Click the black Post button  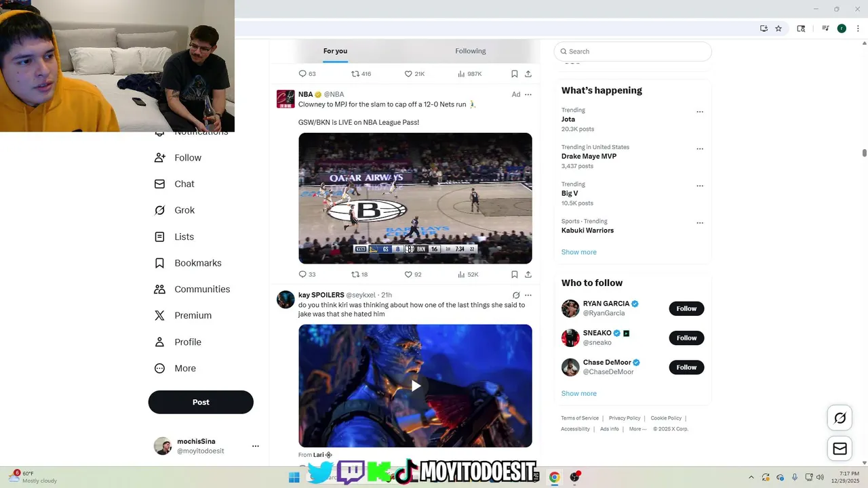201,402
